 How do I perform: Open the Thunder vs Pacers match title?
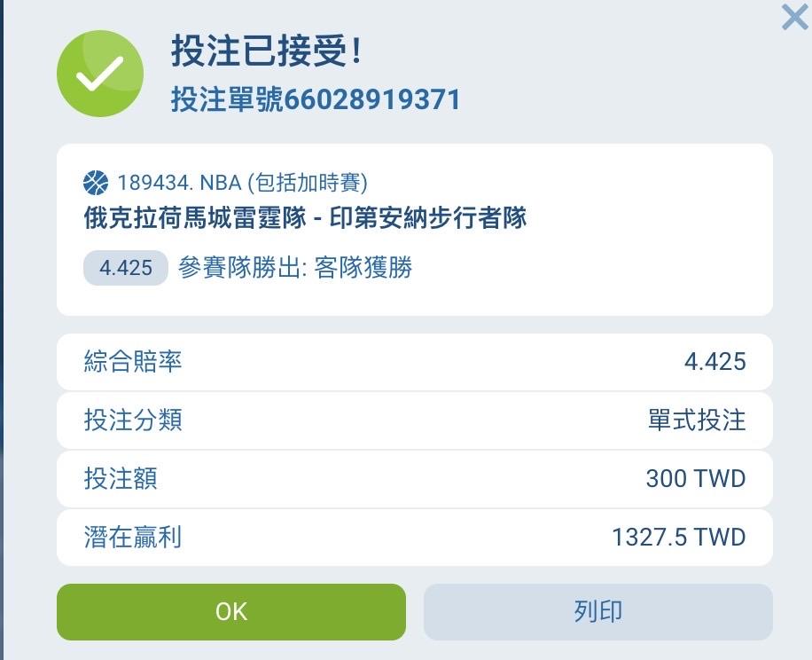tap(305, 217)
